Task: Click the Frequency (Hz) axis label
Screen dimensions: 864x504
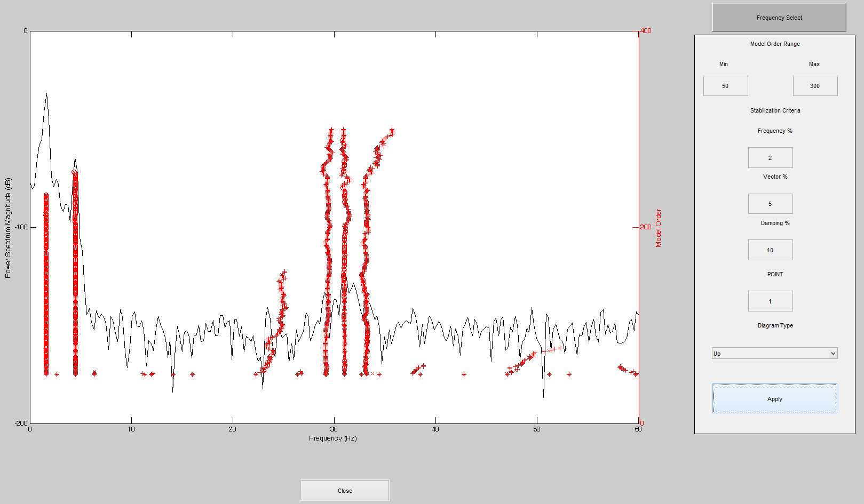Action: tap(332, 438)
